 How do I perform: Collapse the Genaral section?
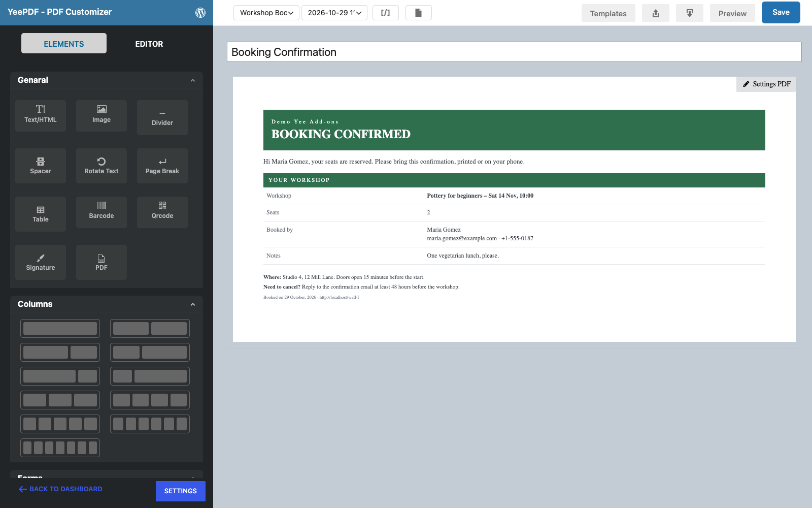click(x=193, y=80)
